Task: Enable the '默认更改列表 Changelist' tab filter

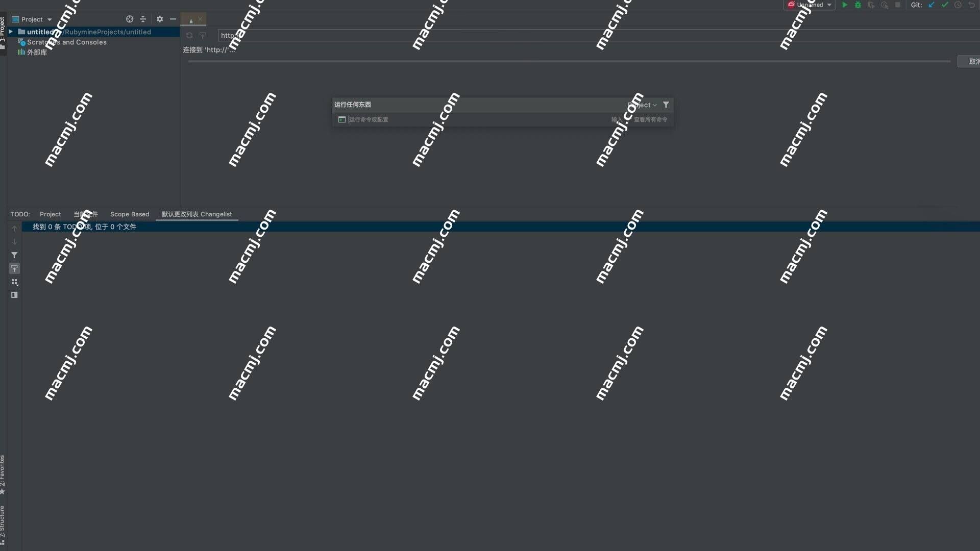Action: click(196, 214)
